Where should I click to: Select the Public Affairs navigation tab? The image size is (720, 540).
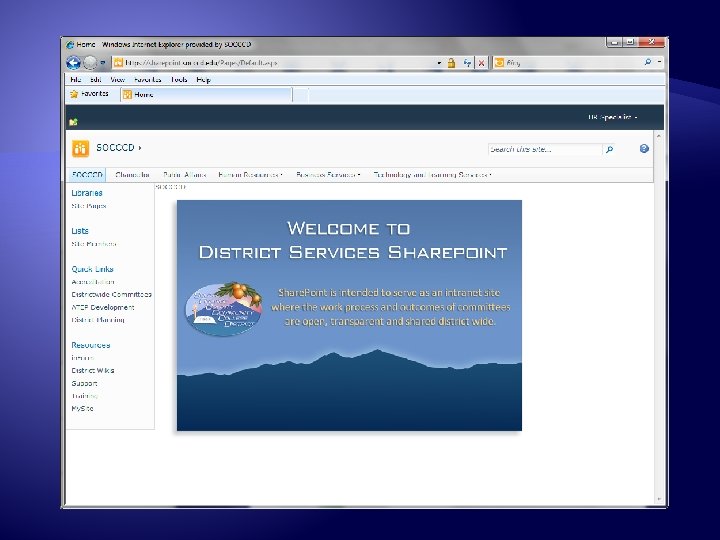(185, 175)
